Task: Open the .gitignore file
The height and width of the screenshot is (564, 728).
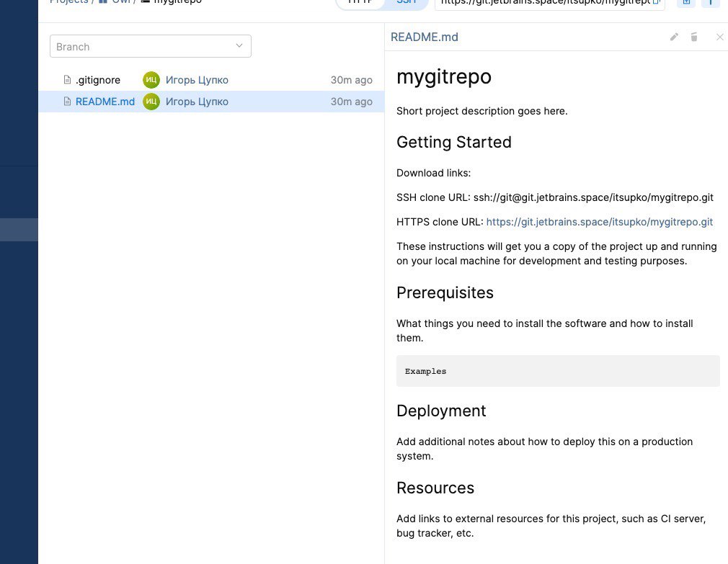Action: pos(98,80)
